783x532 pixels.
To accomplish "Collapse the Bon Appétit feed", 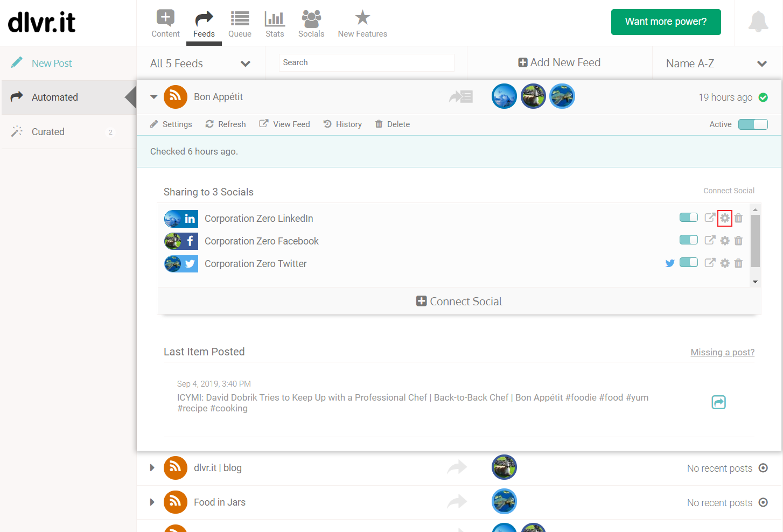I will point(153,97).
